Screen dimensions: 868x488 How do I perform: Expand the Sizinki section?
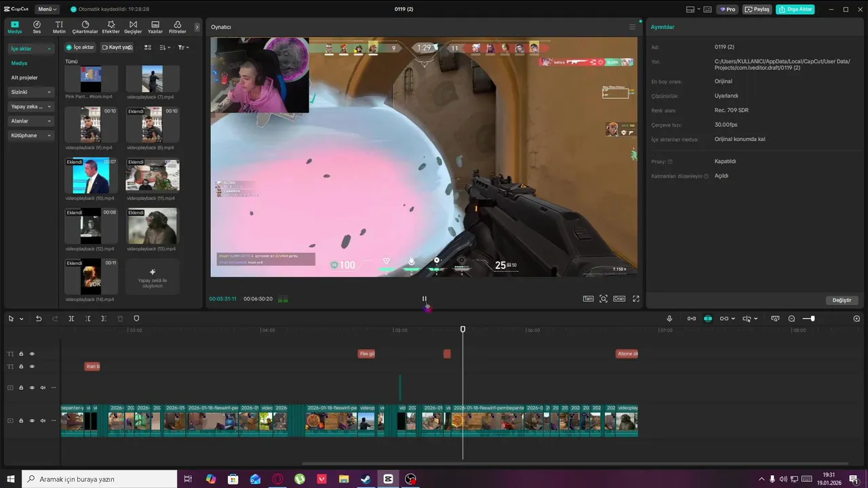click(x=31, y=92)
